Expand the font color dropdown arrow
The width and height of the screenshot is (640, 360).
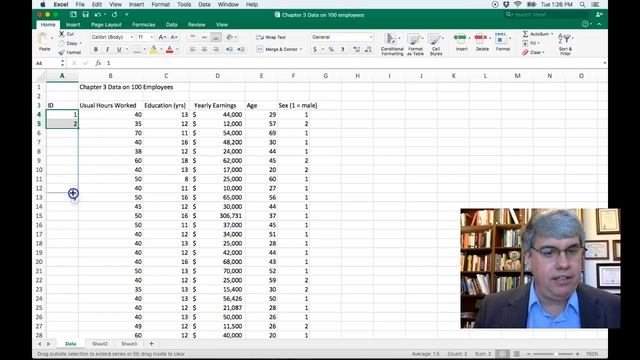point(177,50)
